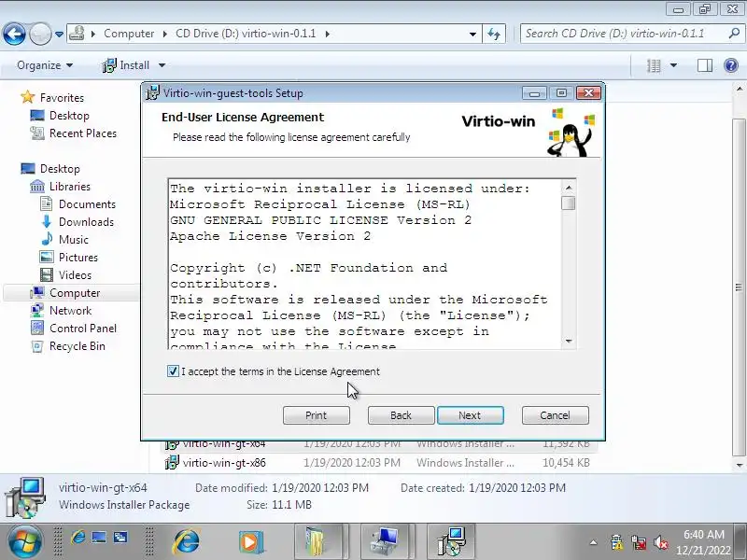
Task: Click the taskbar clock 6:40 AM
Action: (x=704, y=535)
